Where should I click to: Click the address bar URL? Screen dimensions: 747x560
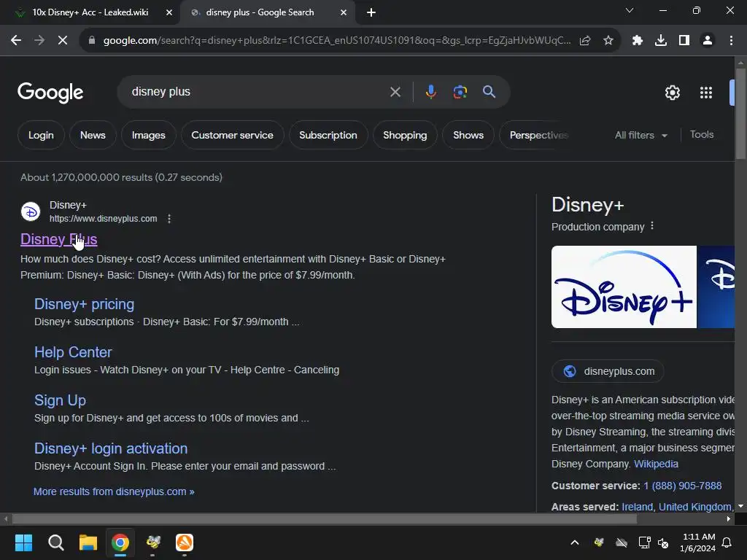click(x=337, y=41)
